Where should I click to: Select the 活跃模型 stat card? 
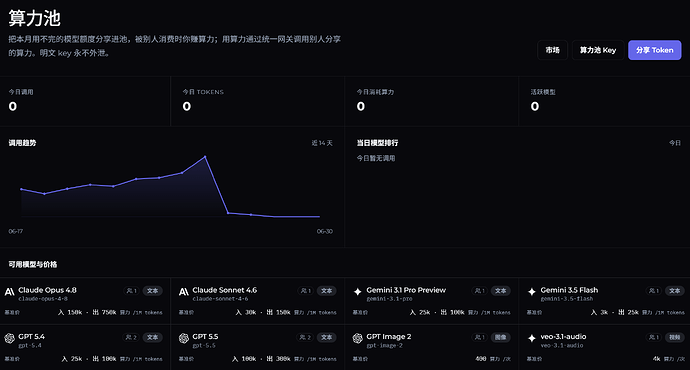[604, 101]
